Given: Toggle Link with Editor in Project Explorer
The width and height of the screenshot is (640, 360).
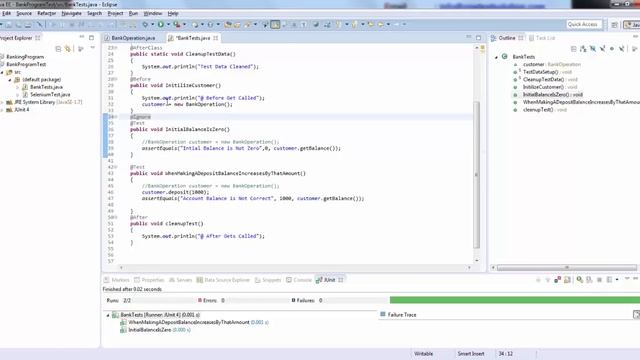Looking at the screenshot, I should click(68, 49).
